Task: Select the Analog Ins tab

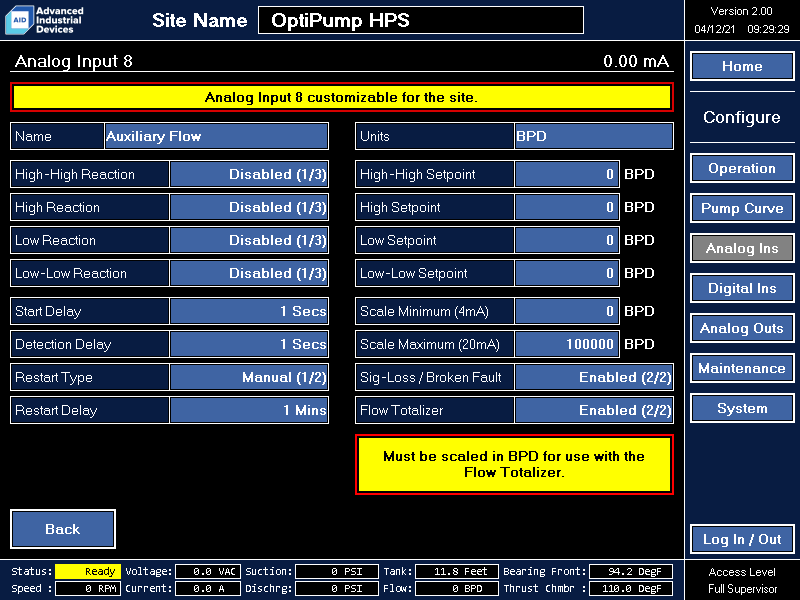Action: pyautogui.click(x=742, y=248)
